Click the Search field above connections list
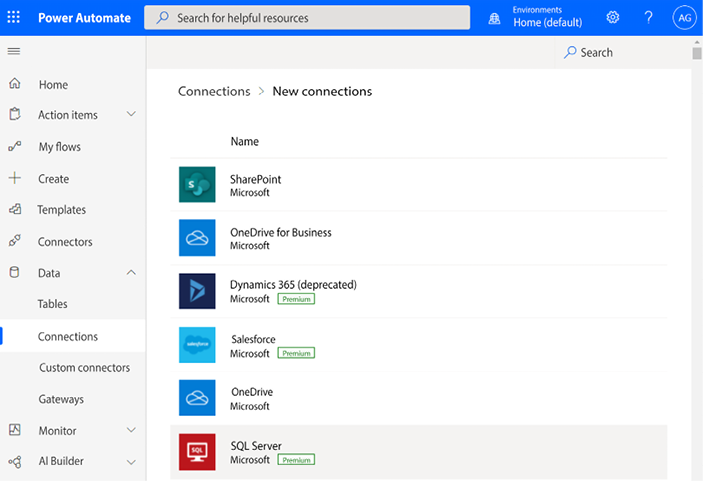Image resolution: width=703 pixels, height=481 pixels. pos(623,52)
